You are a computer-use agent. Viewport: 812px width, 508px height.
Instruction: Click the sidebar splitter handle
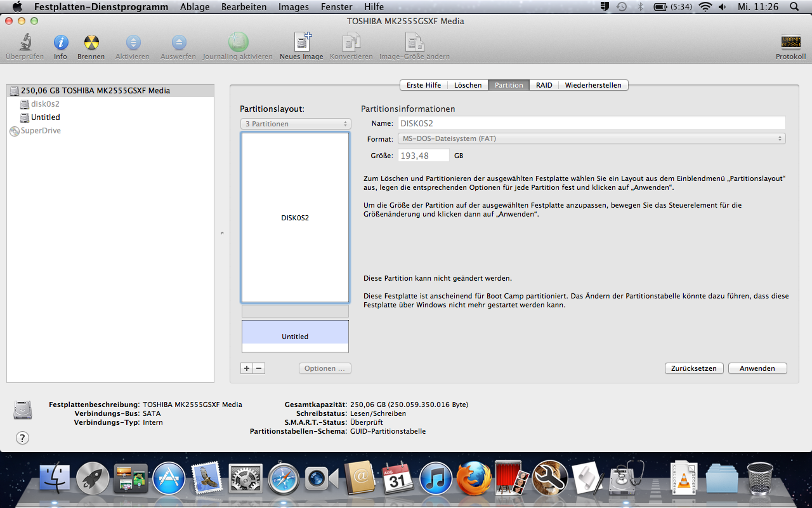click(x=222, y=233)
